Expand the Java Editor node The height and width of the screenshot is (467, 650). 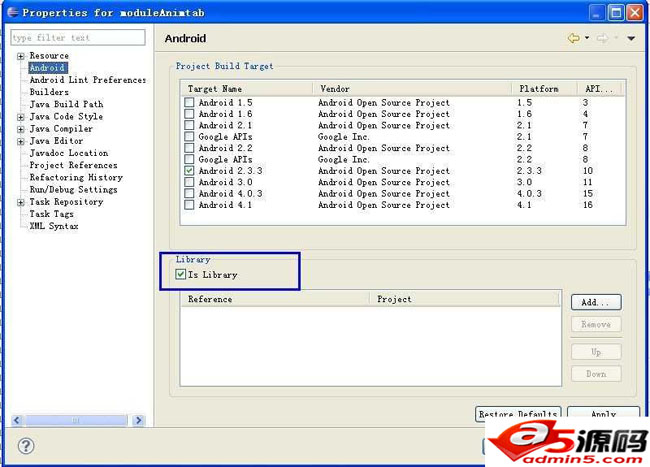pos(21,142)
